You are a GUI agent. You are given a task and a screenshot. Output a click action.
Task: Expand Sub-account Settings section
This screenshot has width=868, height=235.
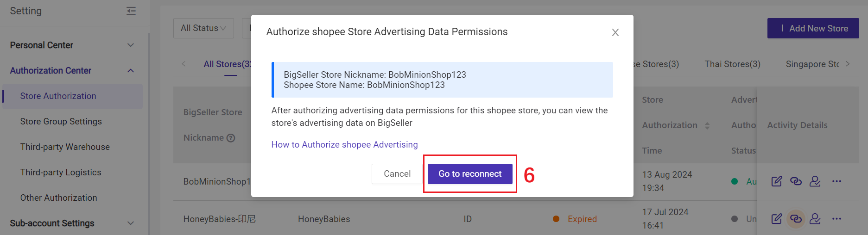pos(131,223)
